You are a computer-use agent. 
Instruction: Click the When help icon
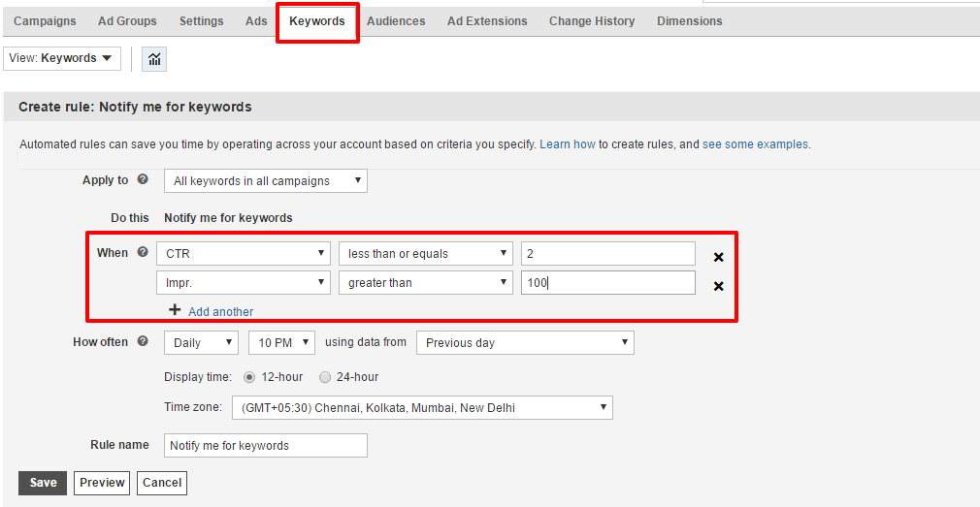pos(143,252)
